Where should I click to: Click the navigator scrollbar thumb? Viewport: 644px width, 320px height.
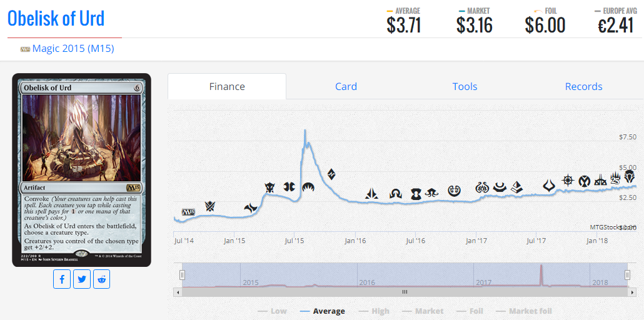pyautogui.click(x=405, y=292)
